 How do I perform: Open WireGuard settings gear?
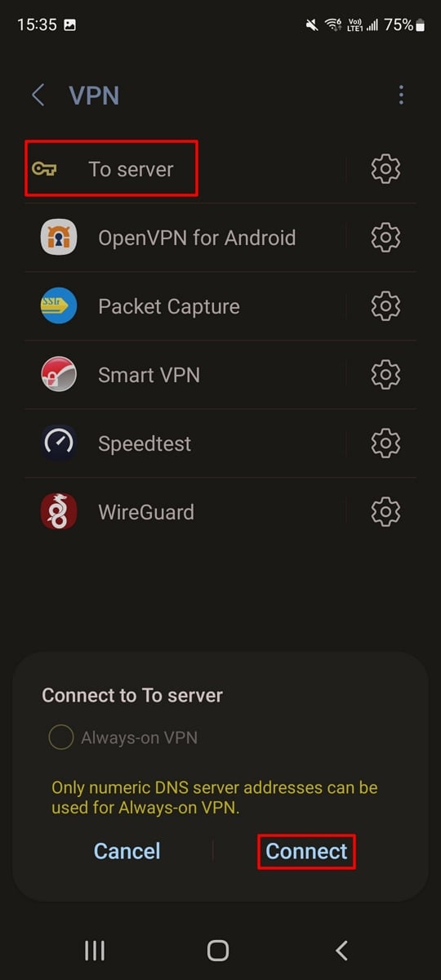pos(385,512)
